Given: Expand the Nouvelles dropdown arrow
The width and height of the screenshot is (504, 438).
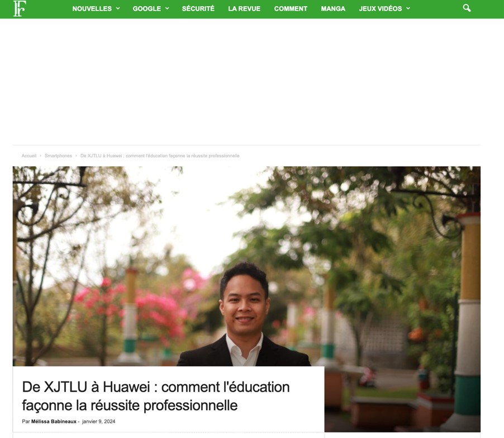Looking at the screenshot, I should coord(118,9).
